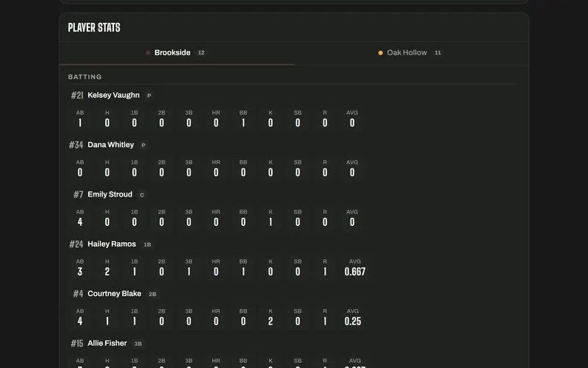Select player name Emily Stroud

110,194
